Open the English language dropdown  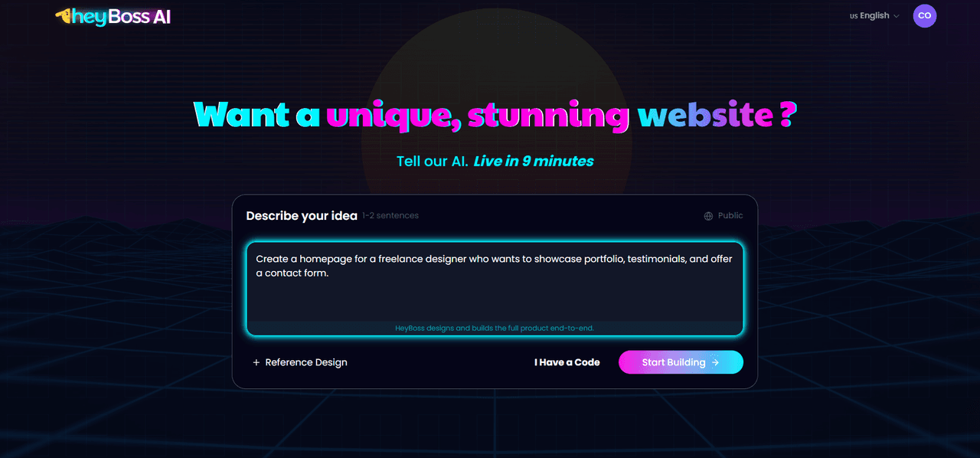coord(874,15)
